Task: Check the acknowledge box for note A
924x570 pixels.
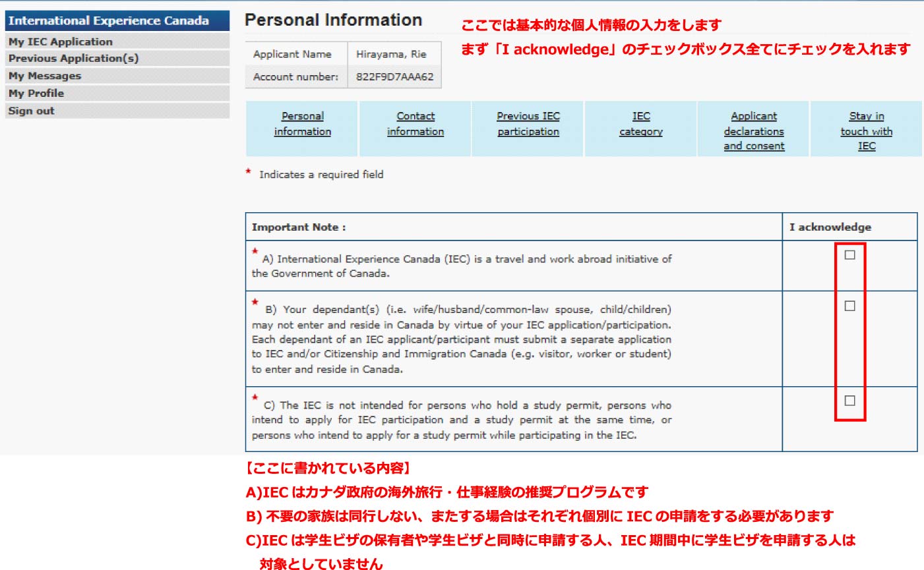Action: [x=849, y=254]
